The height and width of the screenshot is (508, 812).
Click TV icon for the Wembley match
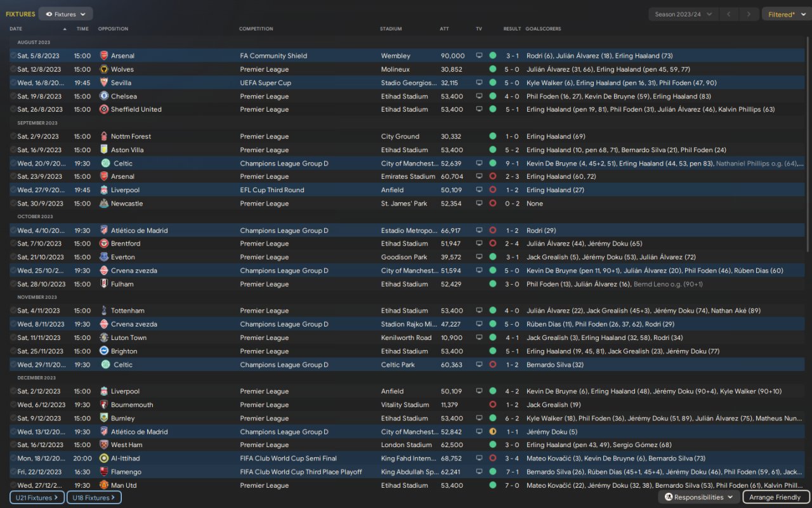click(x=480, y=56)
